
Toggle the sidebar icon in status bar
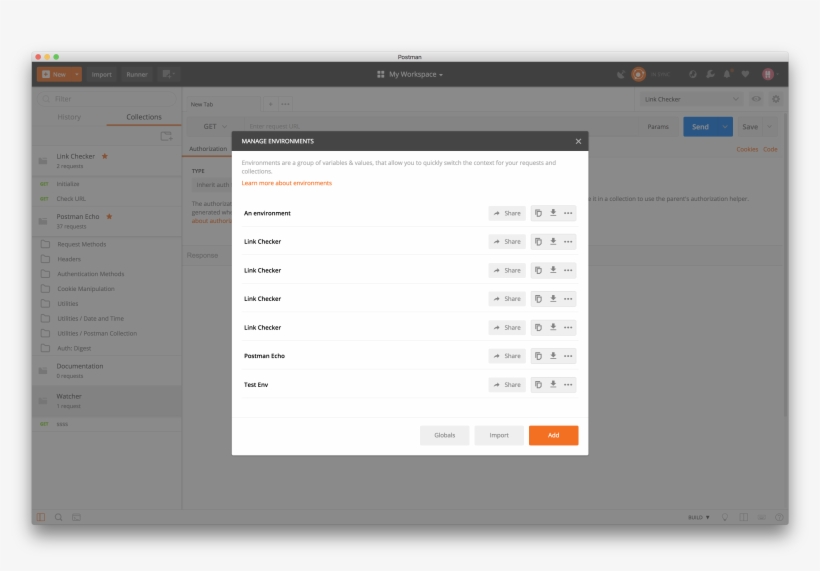[x=41, y=517]
